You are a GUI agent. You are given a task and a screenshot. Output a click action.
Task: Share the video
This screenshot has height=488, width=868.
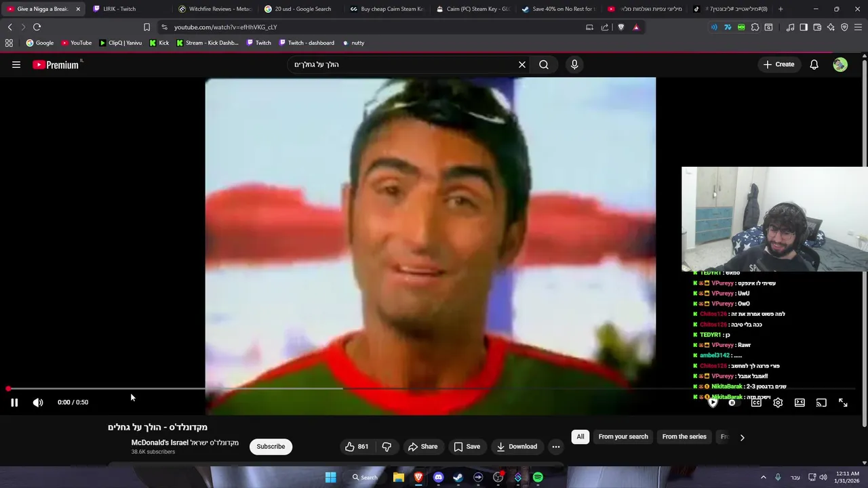coord(422,447)
